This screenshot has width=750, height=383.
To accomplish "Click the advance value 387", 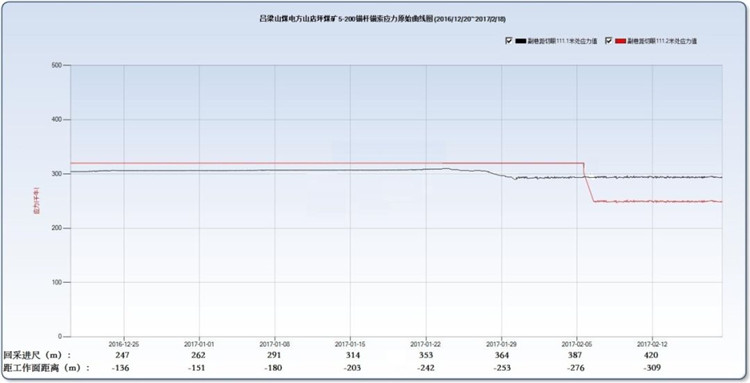I will 575,355.
